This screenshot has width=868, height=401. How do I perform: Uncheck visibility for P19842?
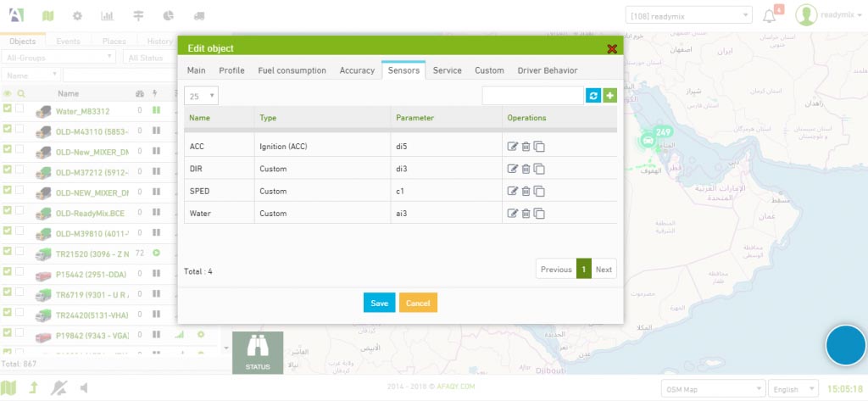[x=7, y=332]
